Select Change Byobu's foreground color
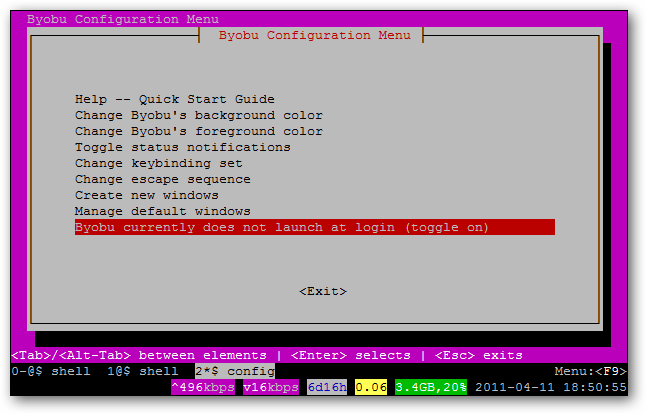Screen dimensions: 646x414 tap(199, 131)
